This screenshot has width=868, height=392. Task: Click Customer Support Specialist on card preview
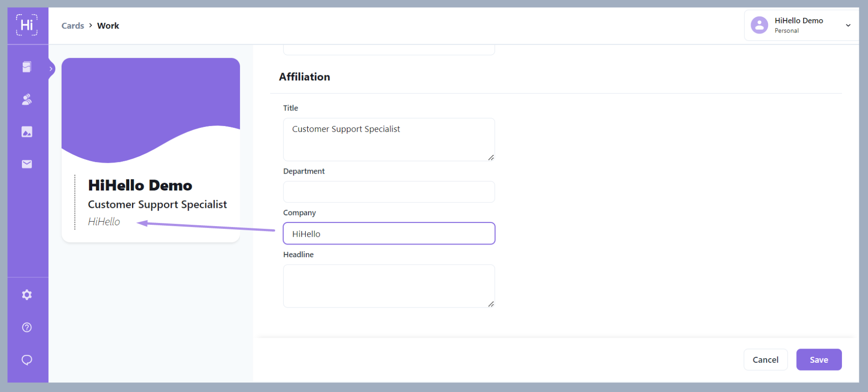[x=157, y=205]
